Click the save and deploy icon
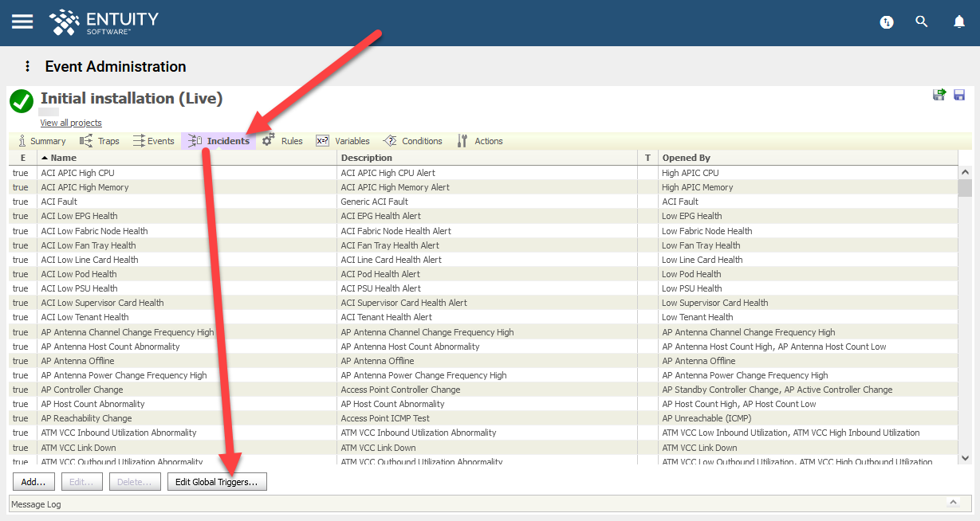This screenshot has width=980, height=521. tap(939, 95)
